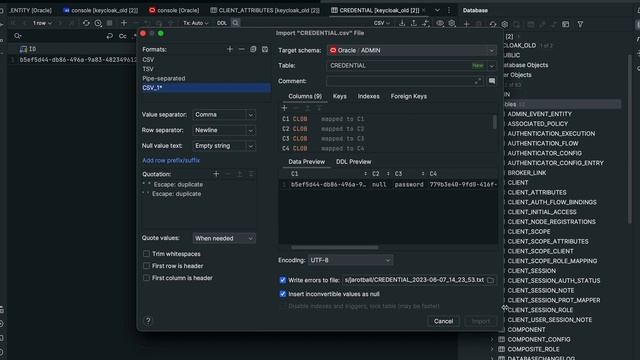Image resolution: width=640 pixels, height=360 pixels.
Task: Copy the selected format in Formats list
Action: [x=253, y=49]
